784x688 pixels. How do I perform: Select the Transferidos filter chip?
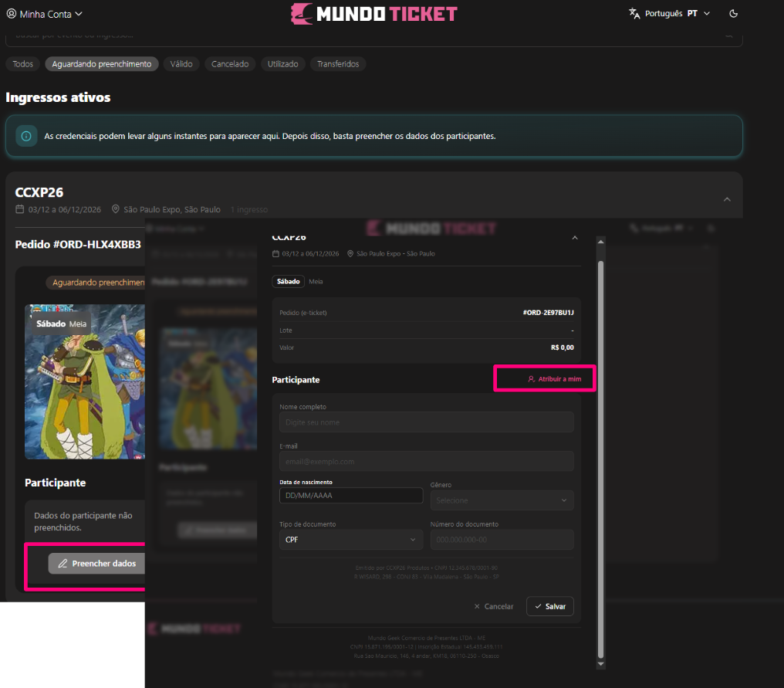click(338, 64)
